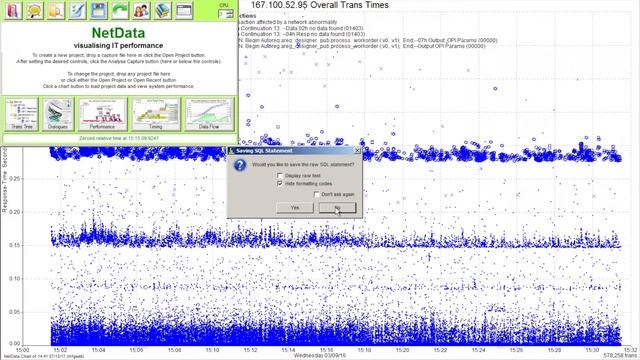Image resolution: width=640 pixels, height=360 pixels.
Task: Open the Data Flow chart button
Action: [x=209, y=114]
